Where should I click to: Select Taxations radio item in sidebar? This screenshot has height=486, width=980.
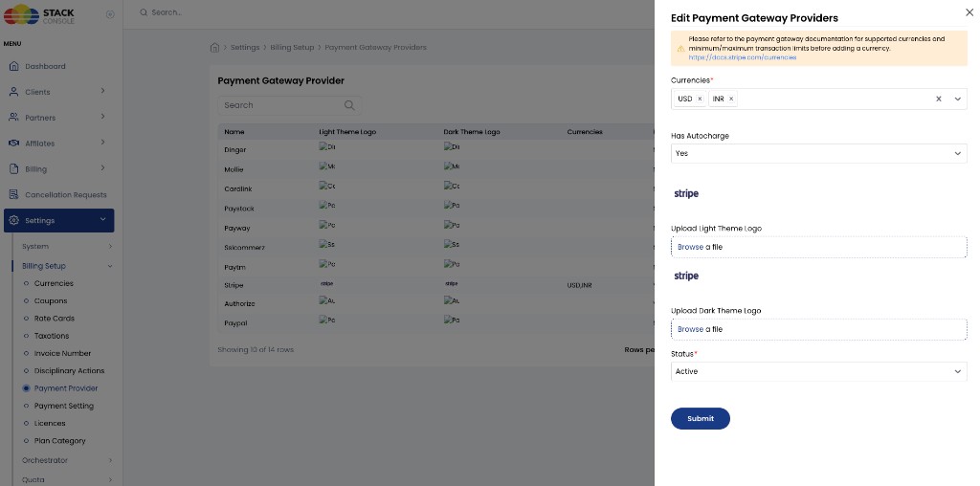point(26,336)
